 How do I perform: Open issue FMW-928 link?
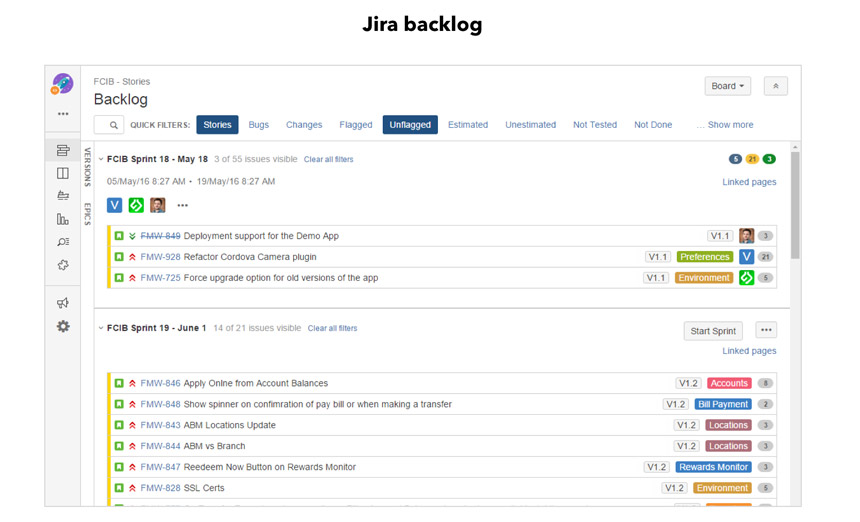coord(160,257)
